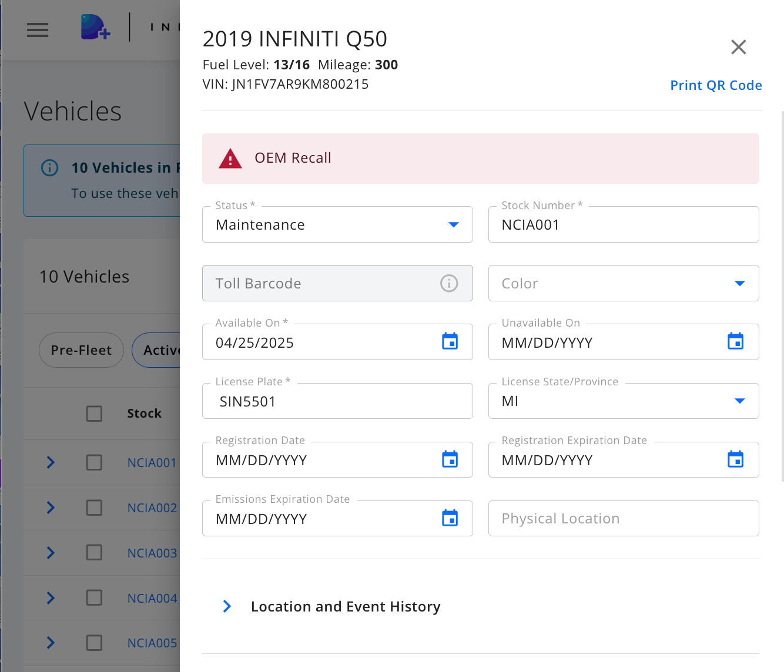
Task: Open the NCIA005 stock link
Action: pyautogui.click(x=152, y=643)
